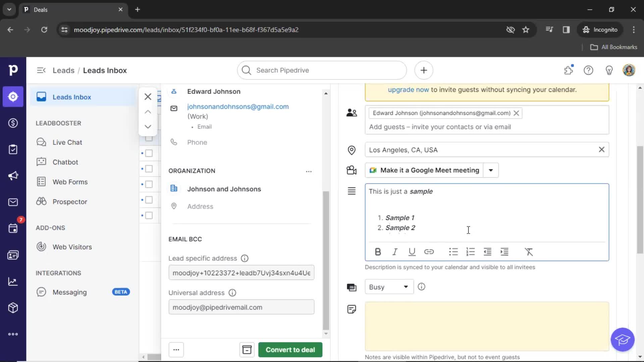
Task: Select the Numbered list icon
Action: (x=471, y=252)
